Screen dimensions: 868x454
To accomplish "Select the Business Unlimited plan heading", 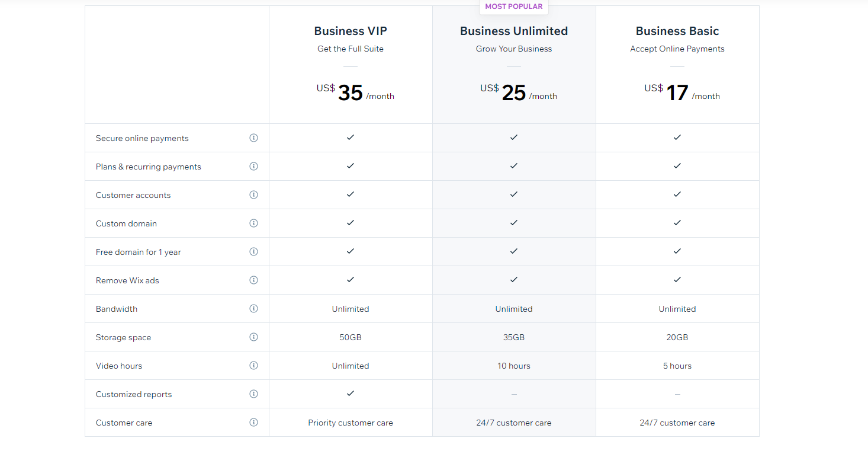I will click(x=514, y=31).
